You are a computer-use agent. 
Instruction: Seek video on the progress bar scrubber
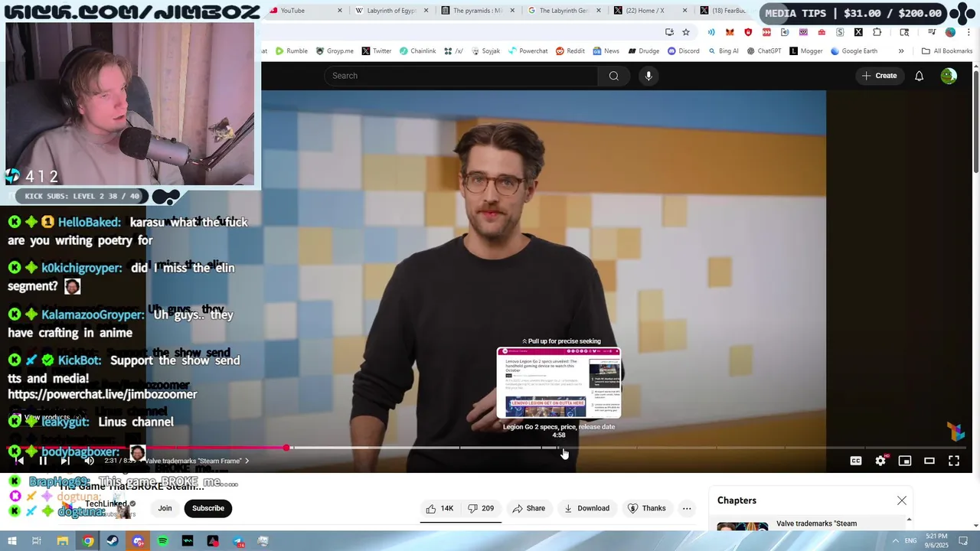coord(286,448)
